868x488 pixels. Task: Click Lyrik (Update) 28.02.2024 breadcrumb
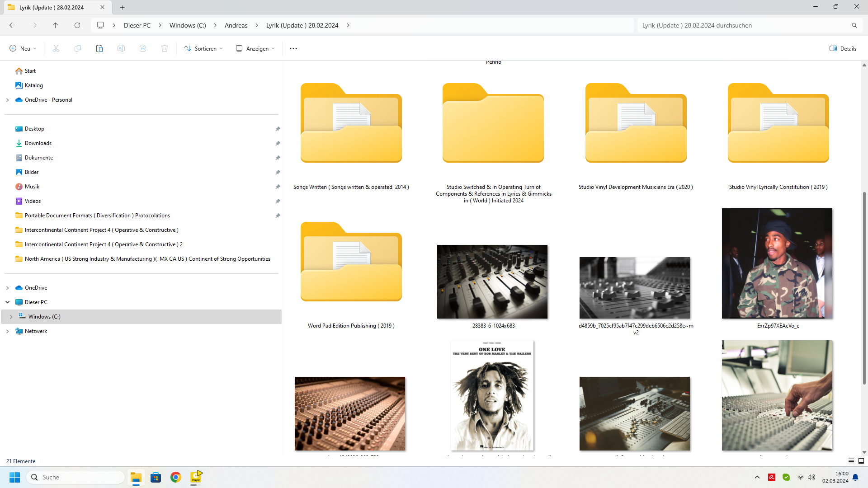pos(302,25)
